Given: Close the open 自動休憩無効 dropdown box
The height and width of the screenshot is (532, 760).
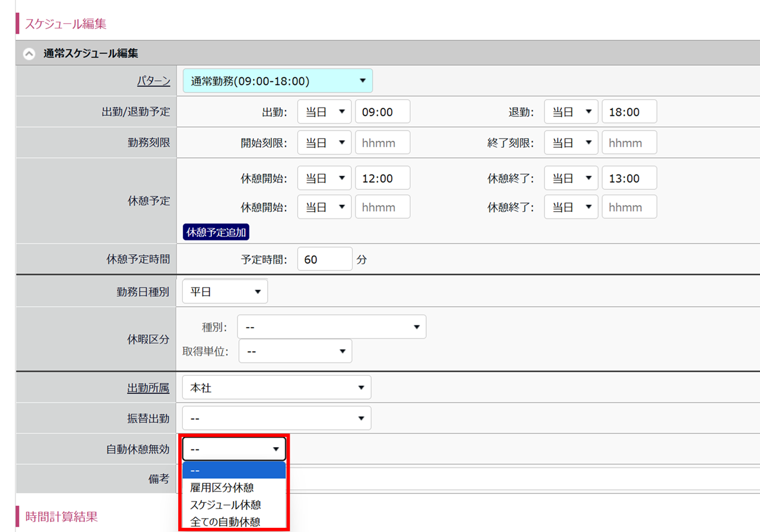Looking at the screenshot, I should (234, 449).
